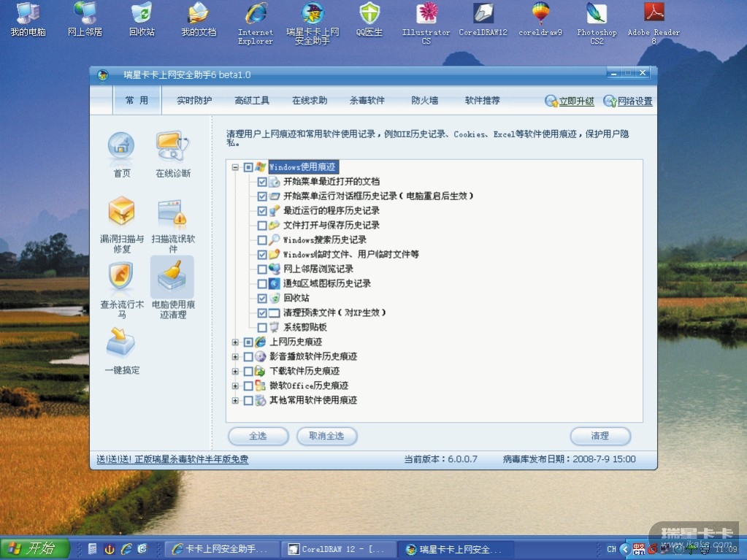The image size is (747, 560).
Task: Switch to the 在线求助 tab
Action: tap(310, 101)
